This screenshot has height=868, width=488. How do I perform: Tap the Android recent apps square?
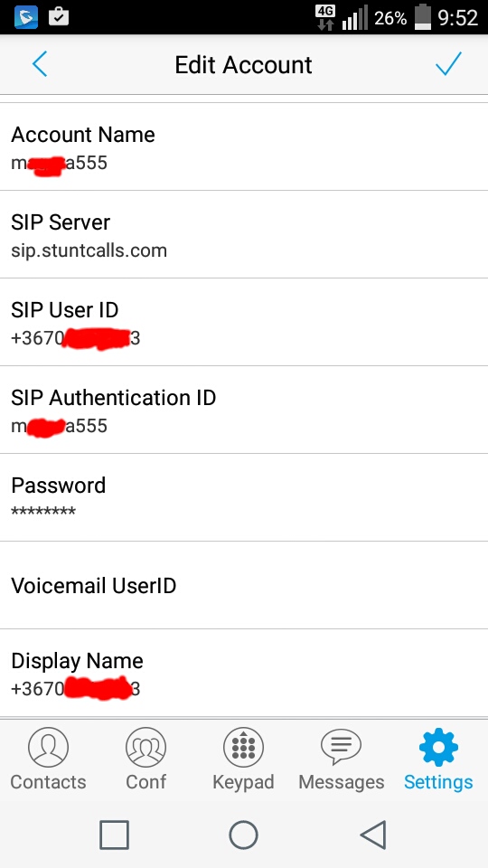click(x=115, y=835)
